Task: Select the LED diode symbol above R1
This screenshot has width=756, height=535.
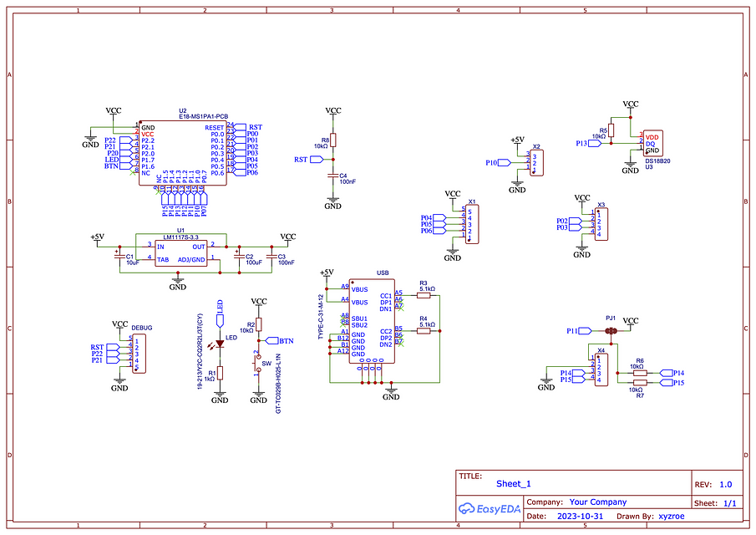Action: (220, 344)
